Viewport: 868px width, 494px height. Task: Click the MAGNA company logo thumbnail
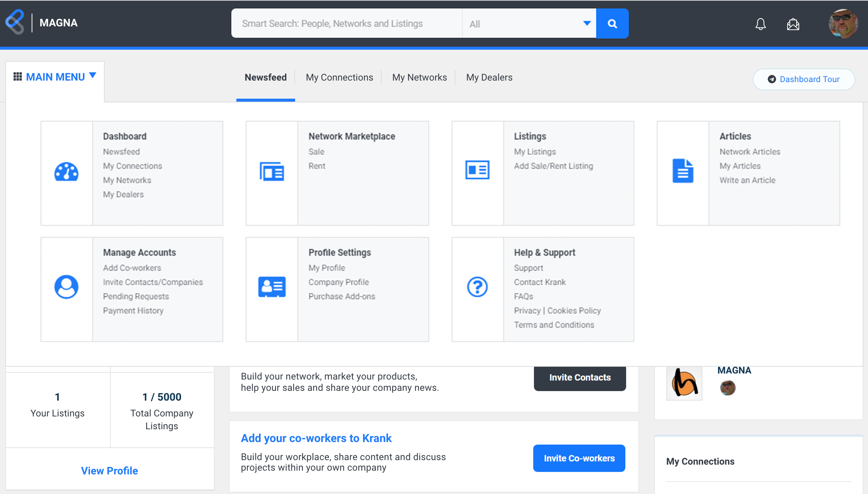(684, 383)
